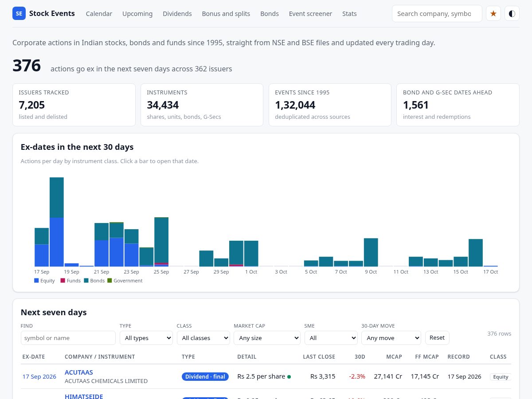Open the Event screener
532x399 pixels.
(x=310, y=14)
